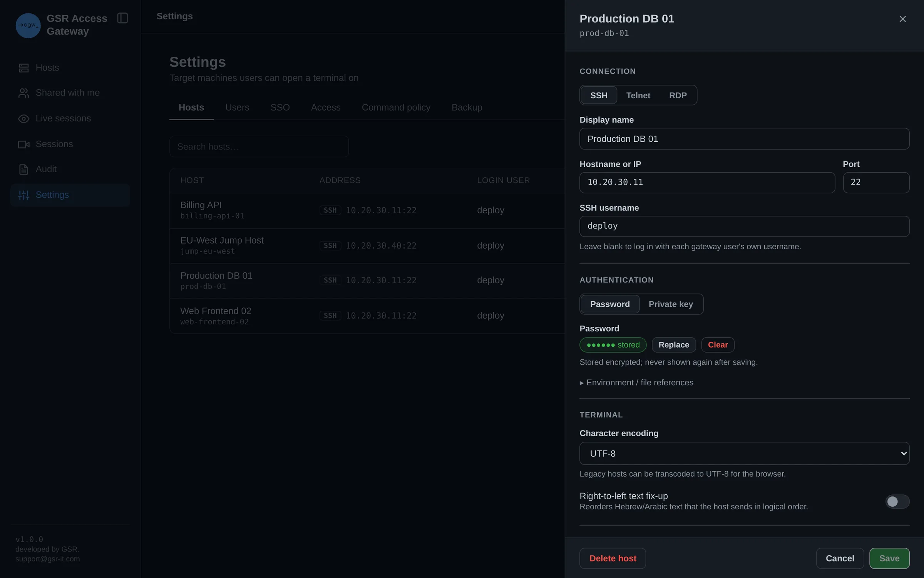Select SSH connection type
Screen dimensions: 924x578
(x=599, y=95)
